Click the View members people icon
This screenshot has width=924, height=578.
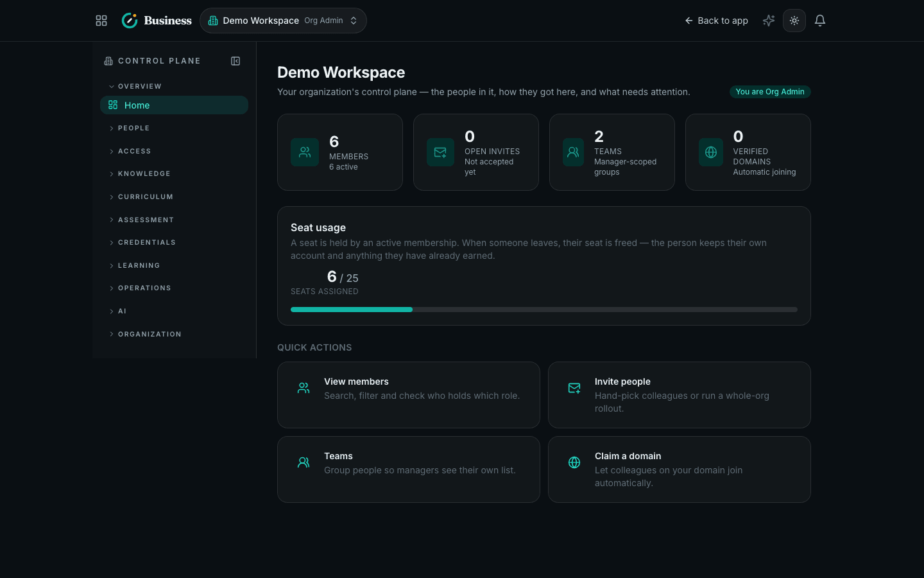pos(304,388)
